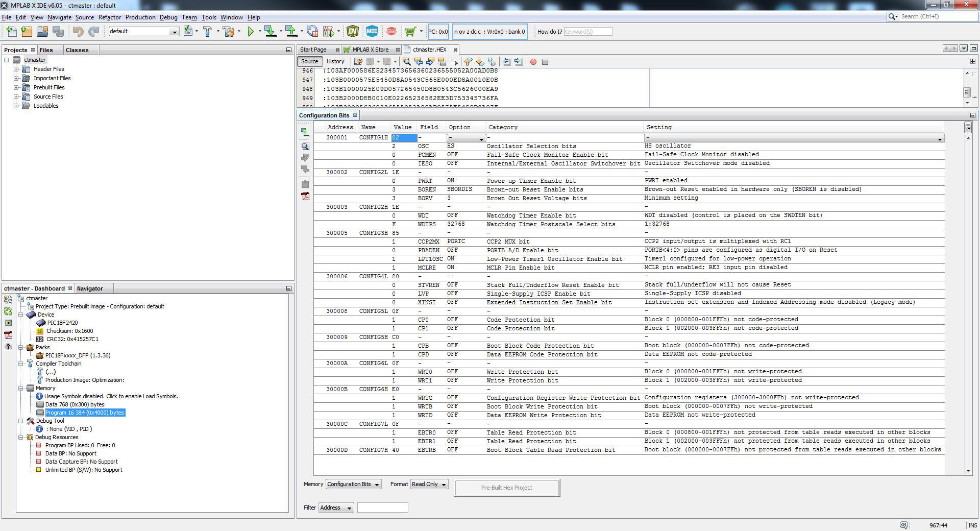
Task: Open the MPLAB Data Visualizer (DV) icon
Action: [x=352, y=32]
